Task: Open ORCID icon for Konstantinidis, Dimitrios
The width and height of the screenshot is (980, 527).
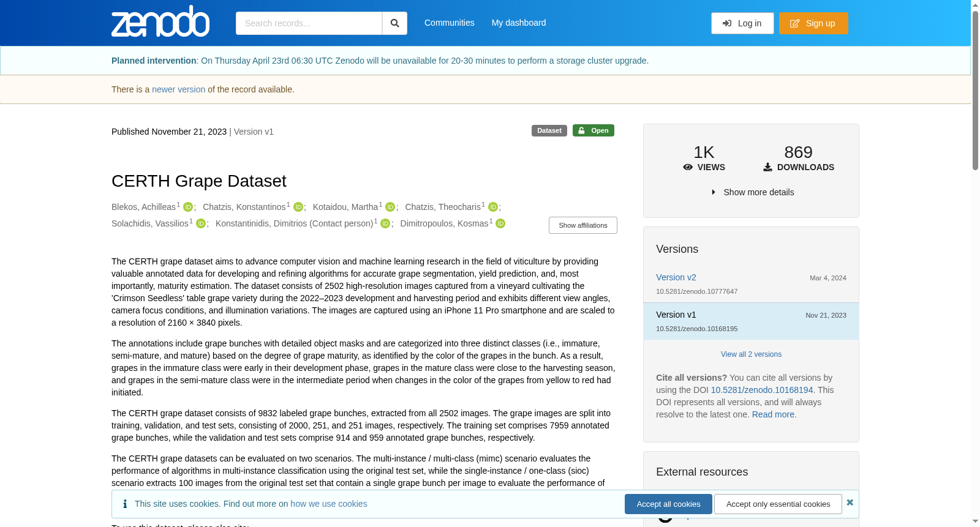Action: pyautogui.click(x=385, y=224)
